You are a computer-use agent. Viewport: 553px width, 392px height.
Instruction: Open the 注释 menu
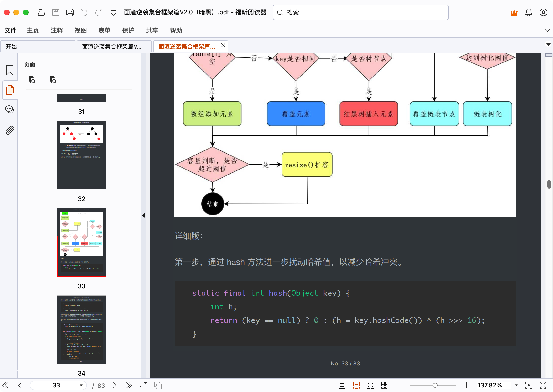56,31
